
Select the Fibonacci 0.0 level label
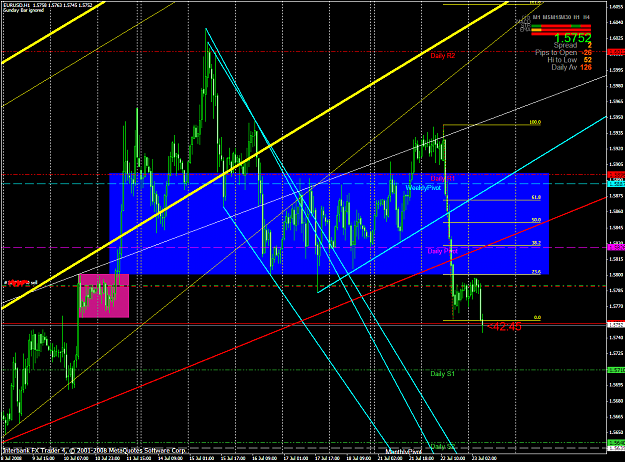click(537, 318)
